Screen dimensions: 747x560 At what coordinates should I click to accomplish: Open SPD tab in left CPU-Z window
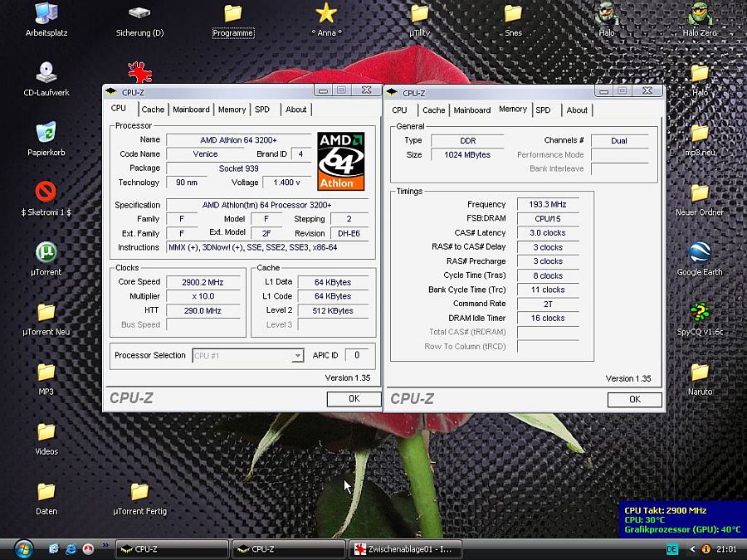(x=262, y=110)
